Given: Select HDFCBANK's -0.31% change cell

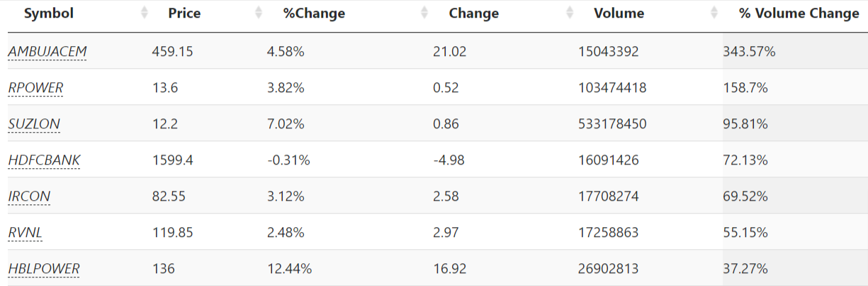Looking at the screenshot, I should pyautogui.click(x=288, y=160).
